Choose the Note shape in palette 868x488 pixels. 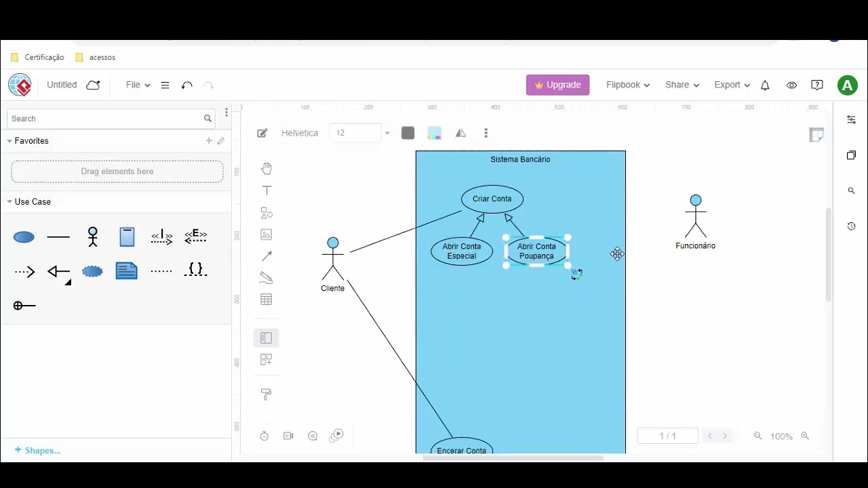127,271
